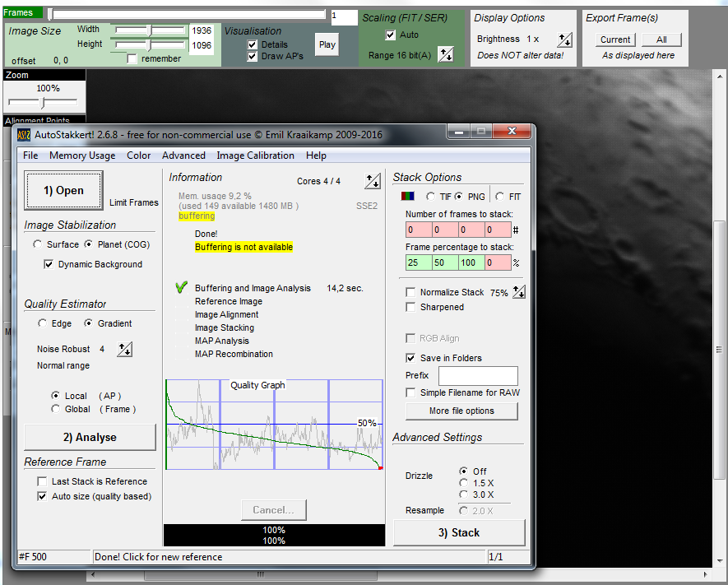Uncheck the Details checkbox
This screenshot has height=585, width=728.
(252, 44)
